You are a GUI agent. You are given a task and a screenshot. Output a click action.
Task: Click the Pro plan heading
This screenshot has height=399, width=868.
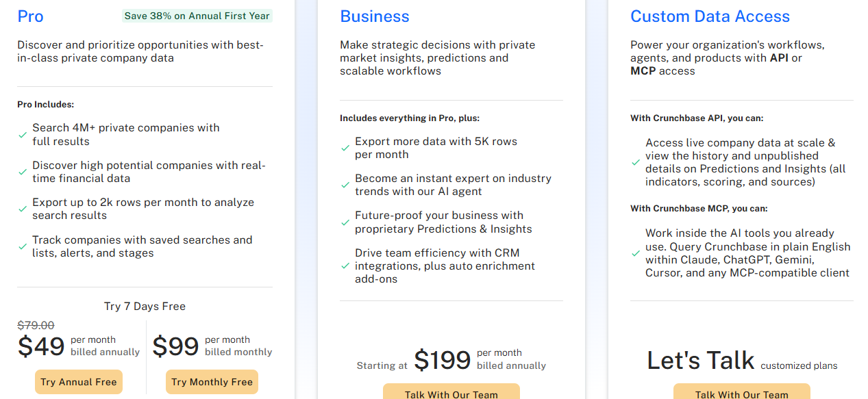click(31, 16)
